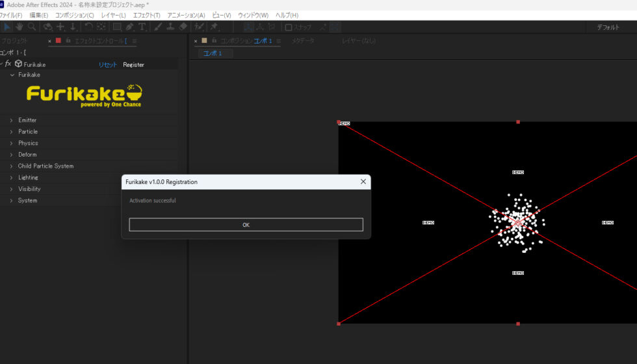This screenshot has width=637, height=364.
Task: Select the Puppet Pin tool
Action: pos(214,27)
